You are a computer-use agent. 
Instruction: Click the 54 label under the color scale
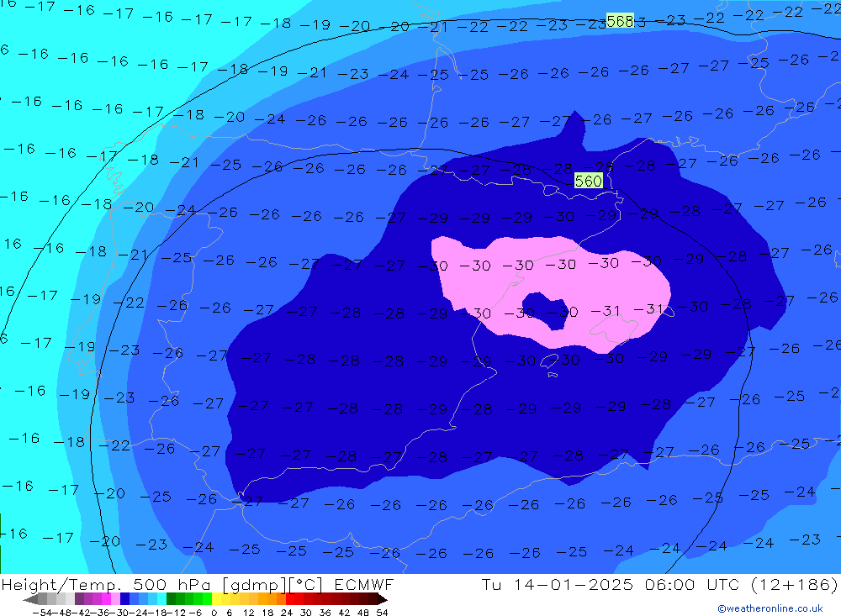point(382,613)
